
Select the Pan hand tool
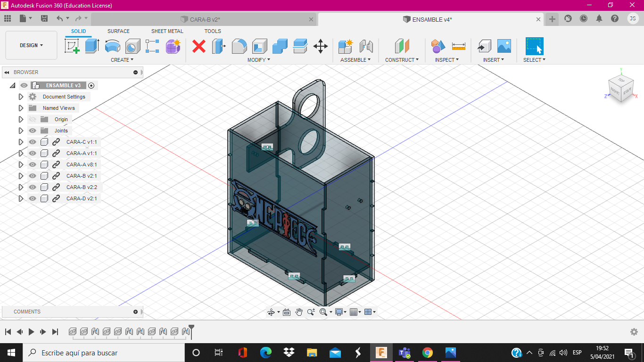coord(299,312)
